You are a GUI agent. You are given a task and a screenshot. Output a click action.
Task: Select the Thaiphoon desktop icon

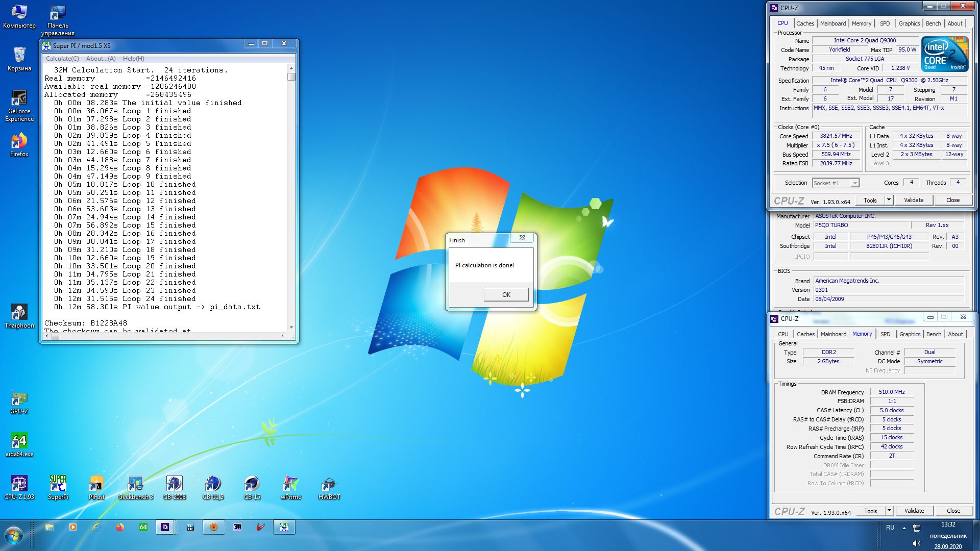(19, 316)
